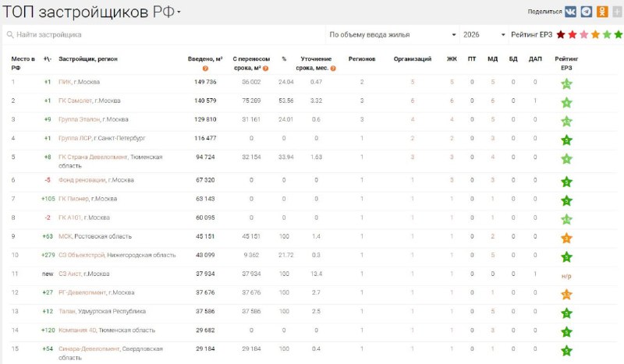Click н/р rating for СЗ Аист
The height and width of the screenshot is (364, 624).
(x=566, y=276)
